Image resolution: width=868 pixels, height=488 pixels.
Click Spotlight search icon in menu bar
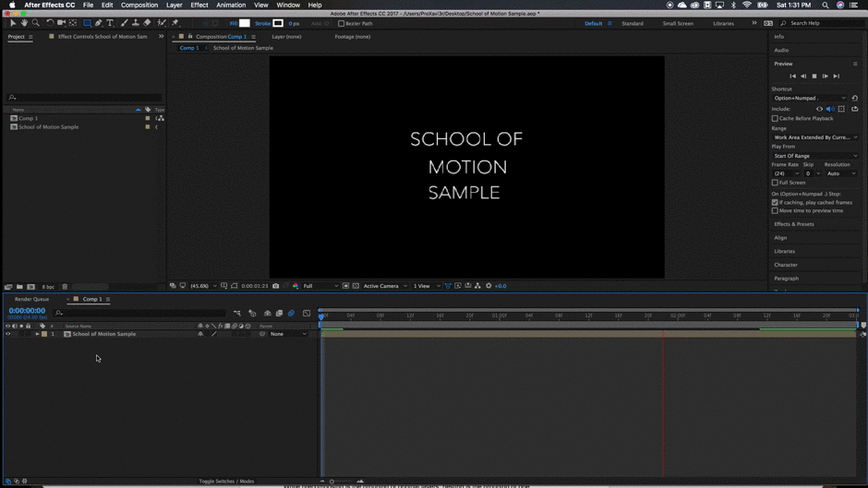[x=825, y=5]
